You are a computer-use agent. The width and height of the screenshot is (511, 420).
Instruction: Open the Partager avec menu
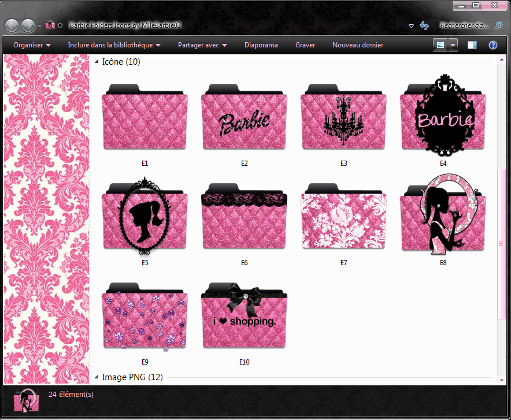(x=202, y=45)
